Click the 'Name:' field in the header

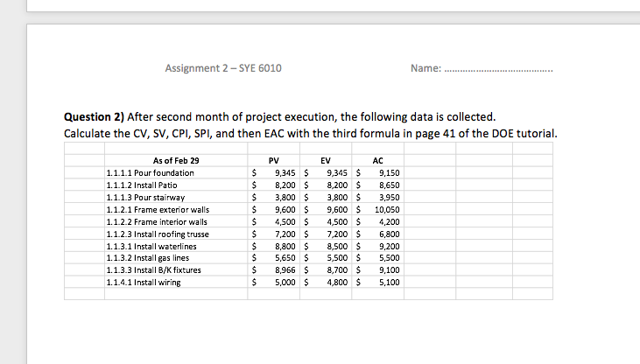tap(482, 68)
